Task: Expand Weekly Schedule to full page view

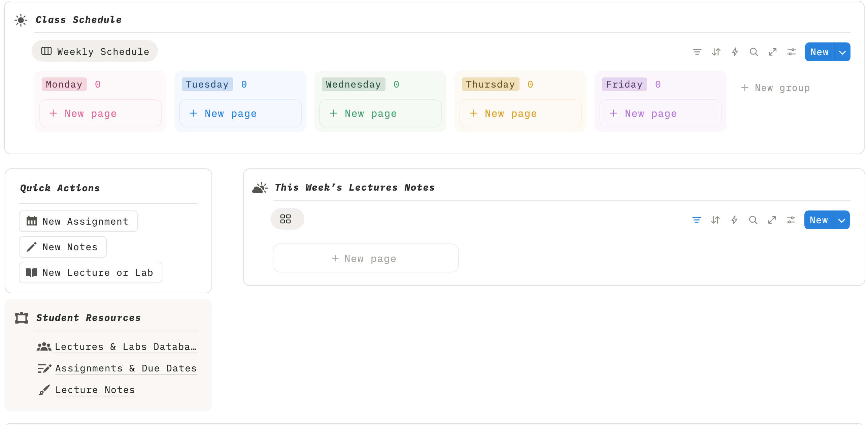Action: [x=773, y=52]
